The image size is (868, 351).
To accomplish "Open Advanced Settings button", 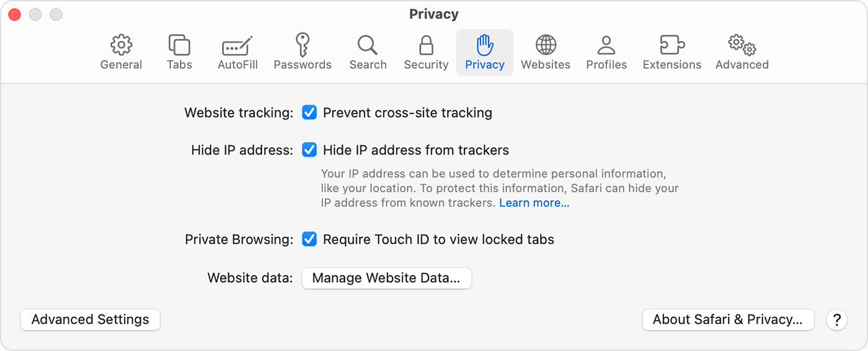I will [91, 320].
